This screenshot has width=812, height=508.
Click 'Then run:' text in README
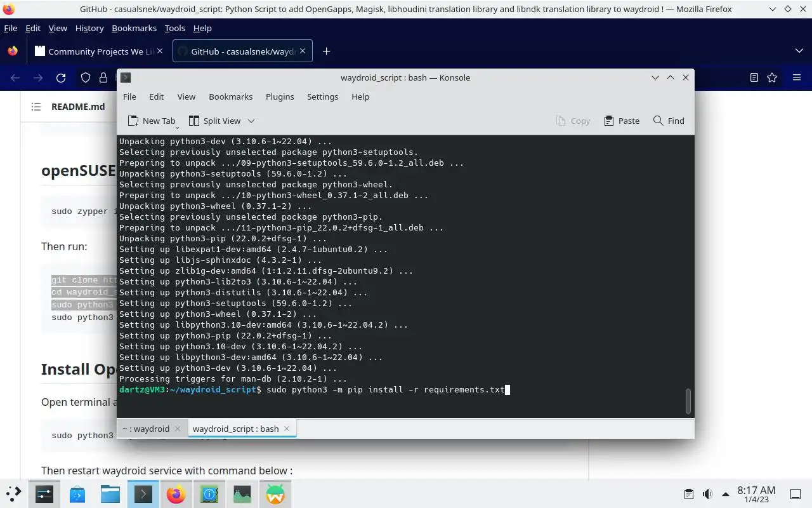(x=64, y=246)
